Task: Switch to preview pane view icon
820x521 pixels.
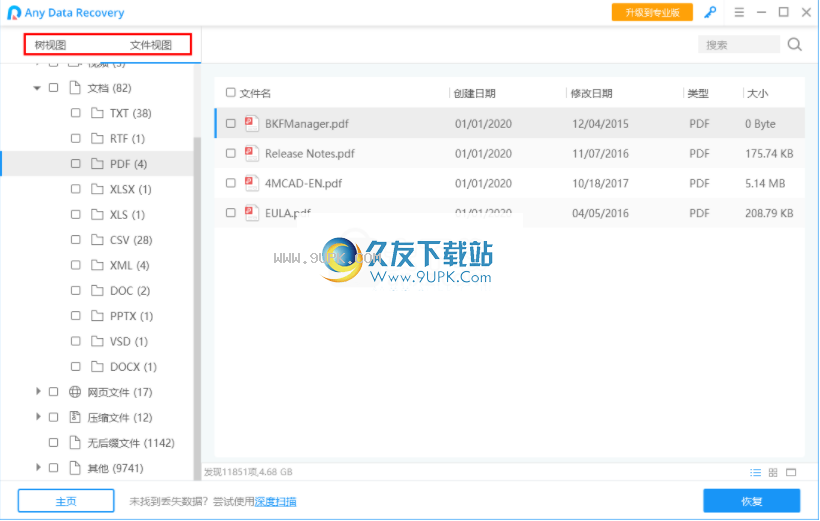Action: (x=791, y=472)
